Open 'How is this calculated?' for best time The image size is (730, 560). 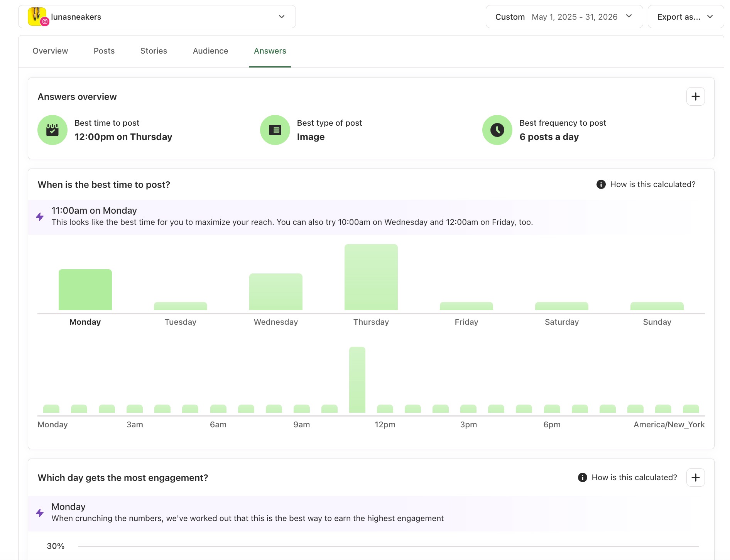653,184
